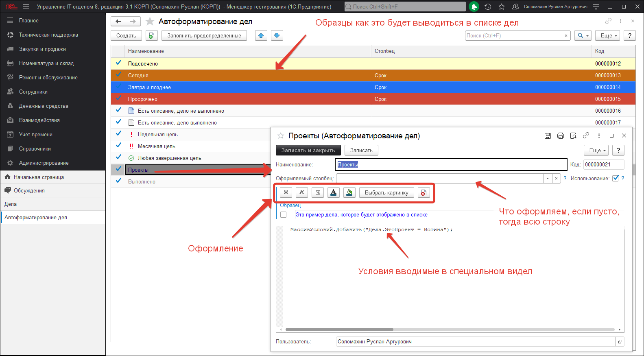Screen dimensions: 644x356
Task: Apply italic formatting (К)
Action: tap(302, 192)
